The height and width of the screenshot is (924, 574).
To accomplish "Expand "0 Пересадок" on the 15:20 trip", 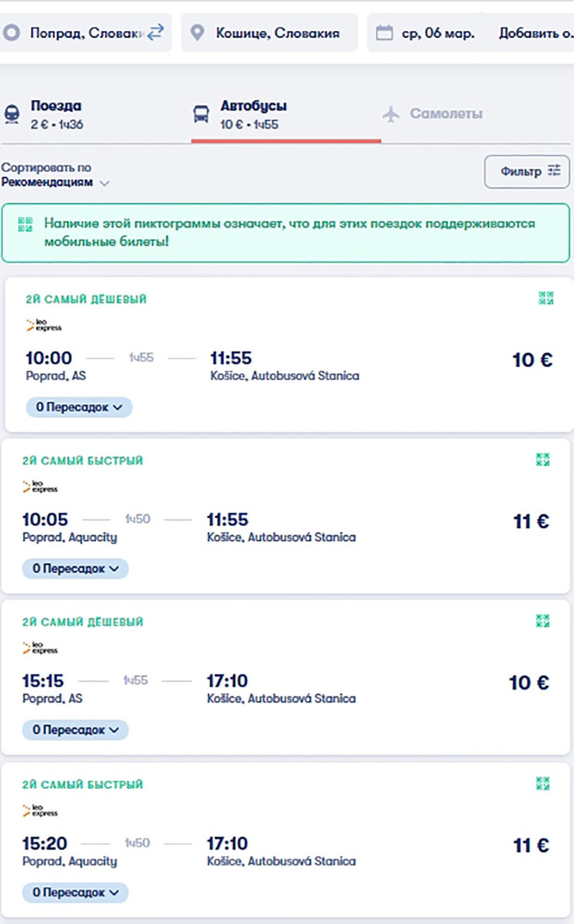I will point(76,892).
